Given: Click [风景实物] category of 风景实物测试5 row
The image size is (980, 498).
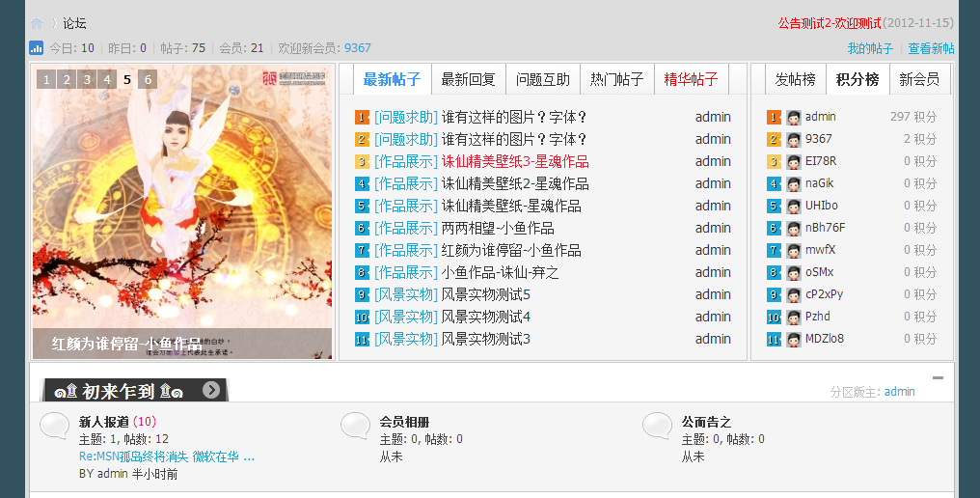Looking at the screenshot, I should pos(406,294).
